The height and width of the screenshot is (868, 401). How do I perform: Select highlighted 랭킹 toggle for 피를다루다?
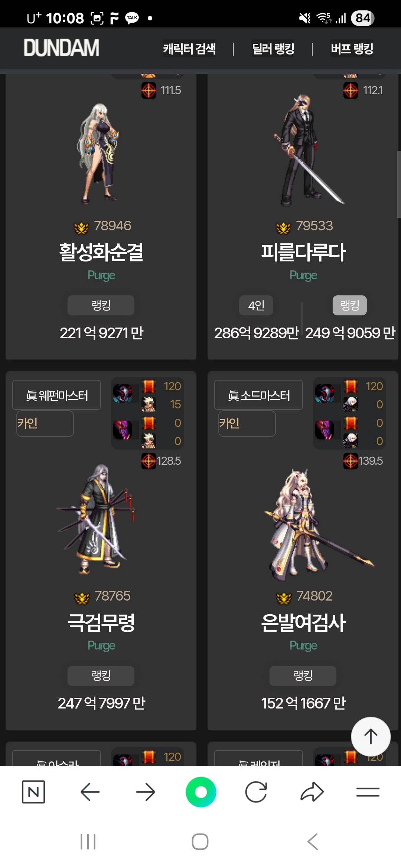[350, 305]
